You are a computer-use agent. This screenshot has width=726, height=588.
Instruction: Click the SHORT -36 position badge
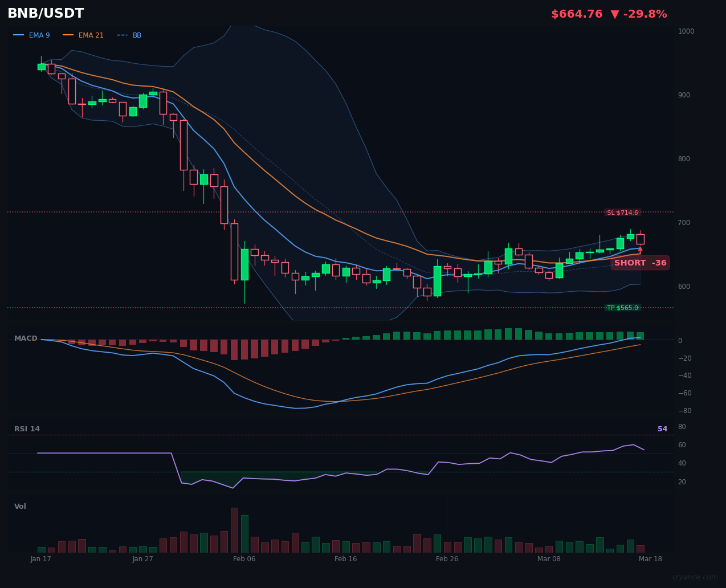point(640,263)
